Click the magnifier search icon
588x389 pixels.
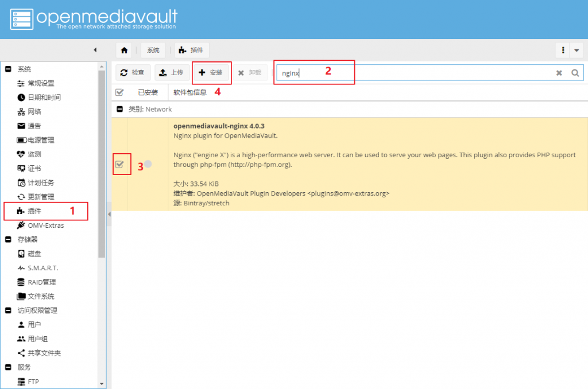click(575, 73)
